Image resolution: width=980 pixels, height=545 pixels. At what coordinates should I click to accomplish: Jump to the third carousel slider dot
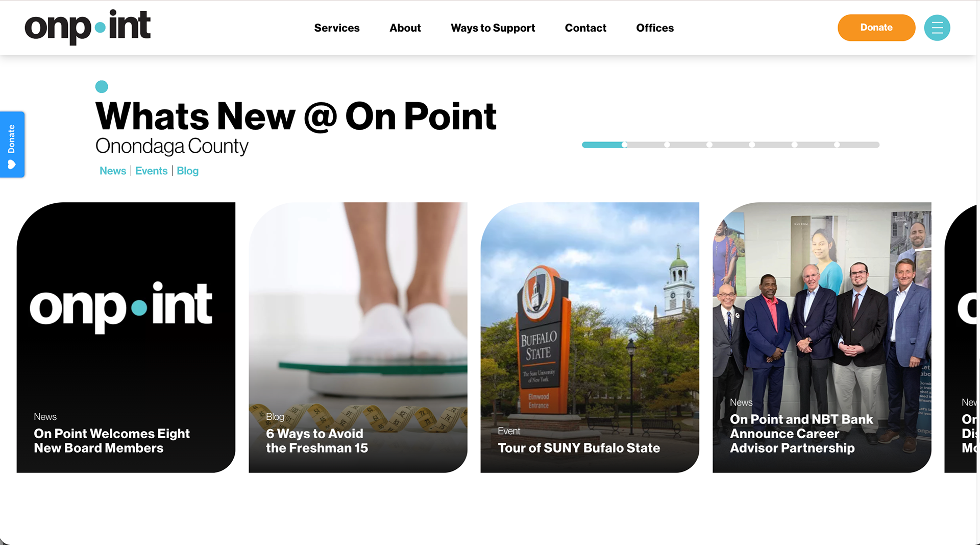click(709, 145)
